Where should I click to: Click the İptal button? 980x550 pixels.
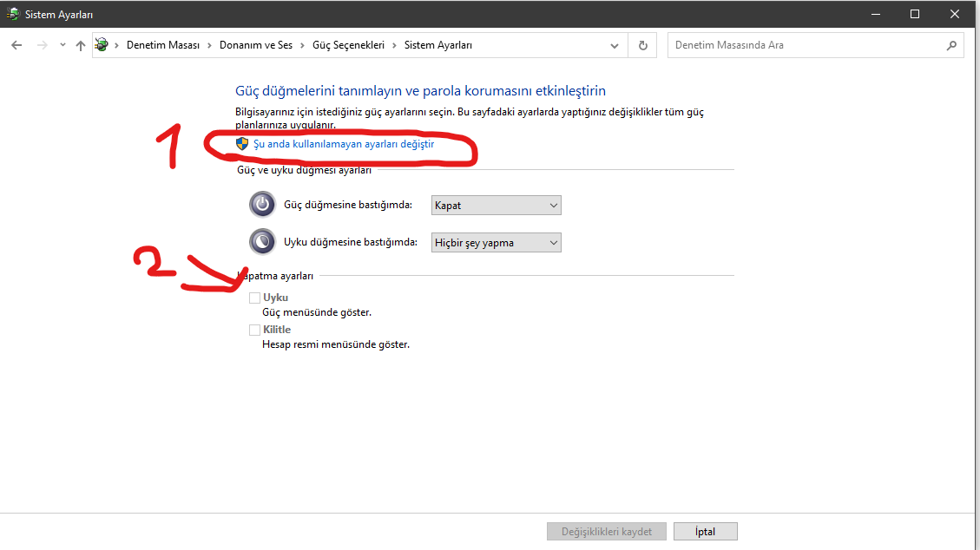[705, 531]
